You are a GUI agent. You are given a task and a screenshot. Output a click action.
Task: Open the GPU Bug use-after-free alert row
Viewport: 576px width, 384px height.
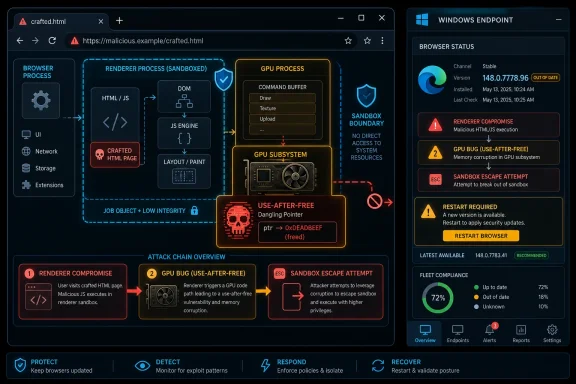click(489, 152)
